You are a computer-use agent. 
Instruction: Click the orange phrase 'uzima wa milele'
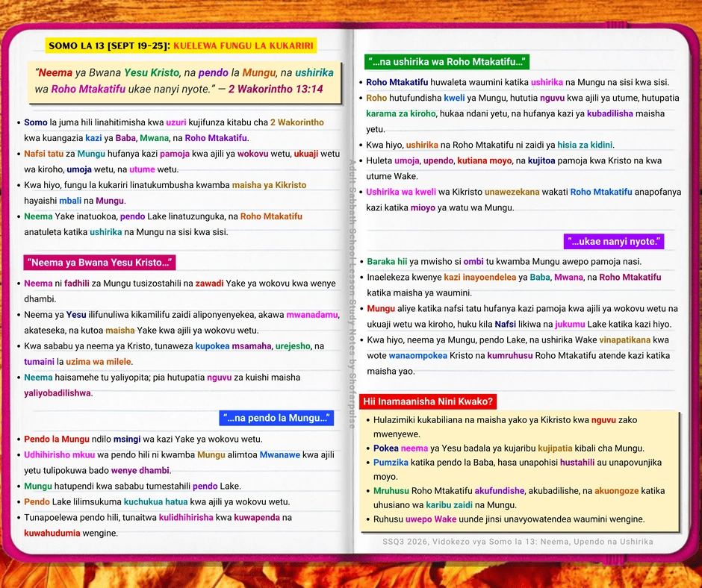[99, 362]
